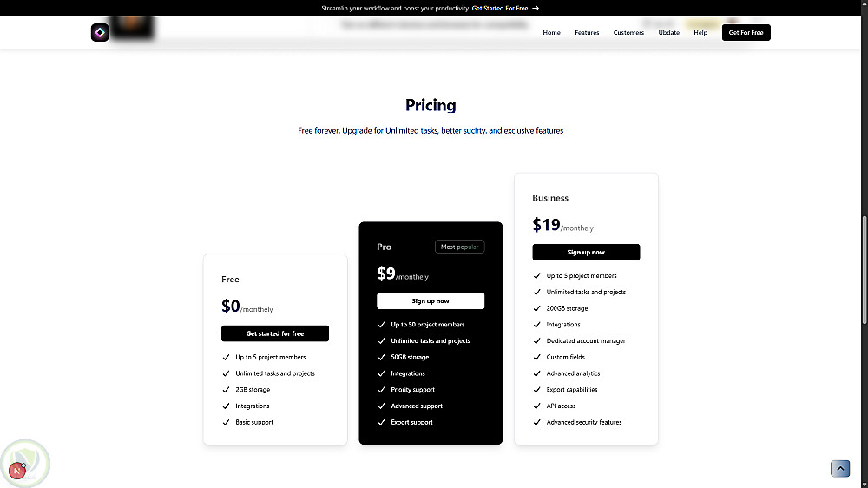
Task: Click Sign up now in the Business plan
Action: point(586,253)
